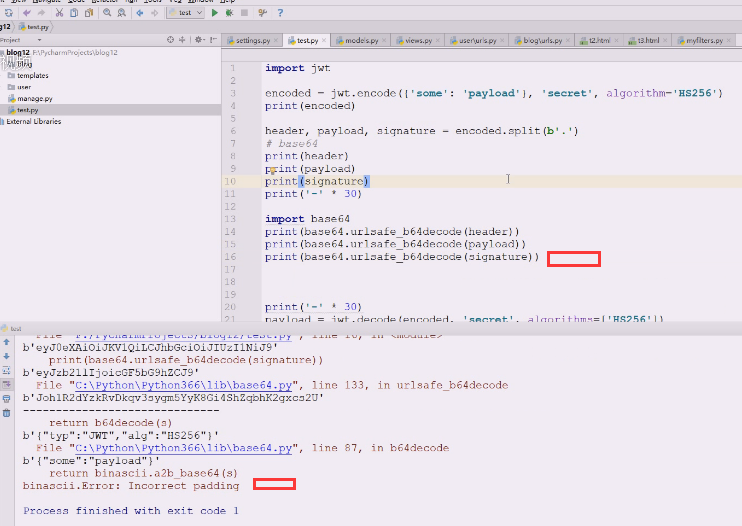Image resolution: width=742 pixels, height=526 pixels.
Task: Click the gutter at line number 10
Action: [x=230, y=181]
